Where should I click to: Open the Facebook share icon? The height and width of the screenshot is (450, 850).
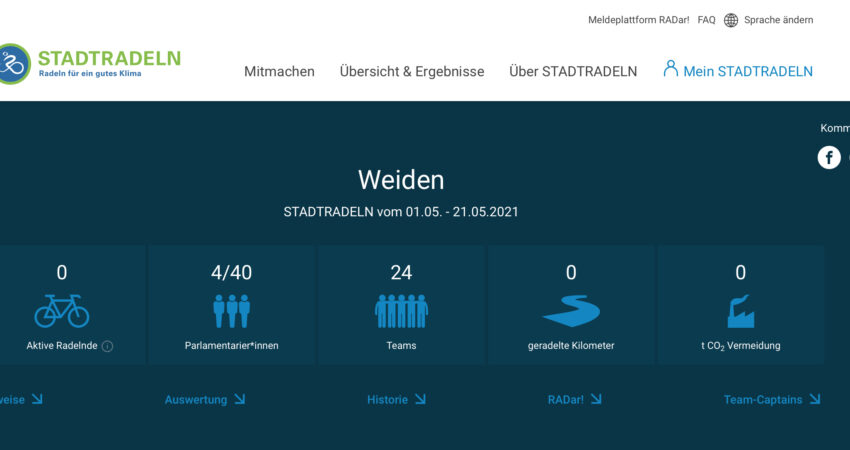point(829,158)
